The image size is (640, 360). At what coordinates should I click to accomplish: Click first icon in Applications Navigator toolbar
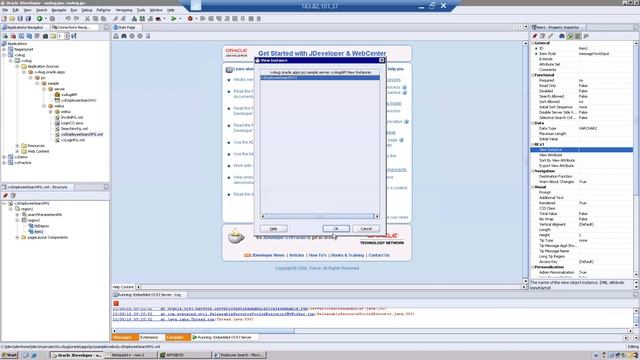[5, 36]
